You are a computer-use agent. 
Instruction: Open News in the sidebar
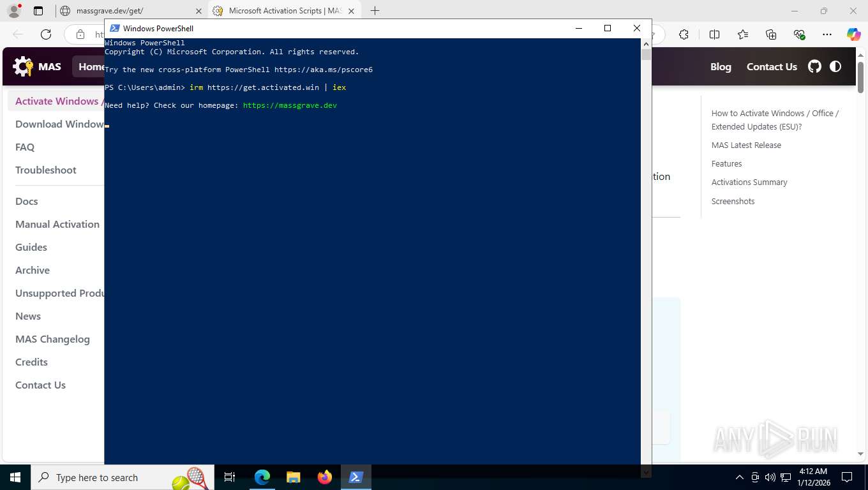28,316
